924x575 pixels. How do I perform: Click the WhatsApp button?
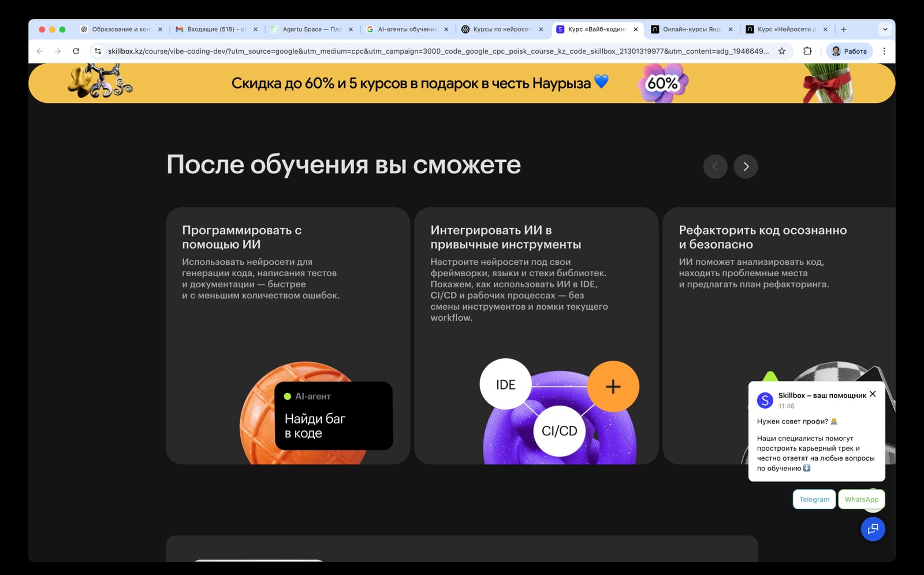(x=861, y=499)
